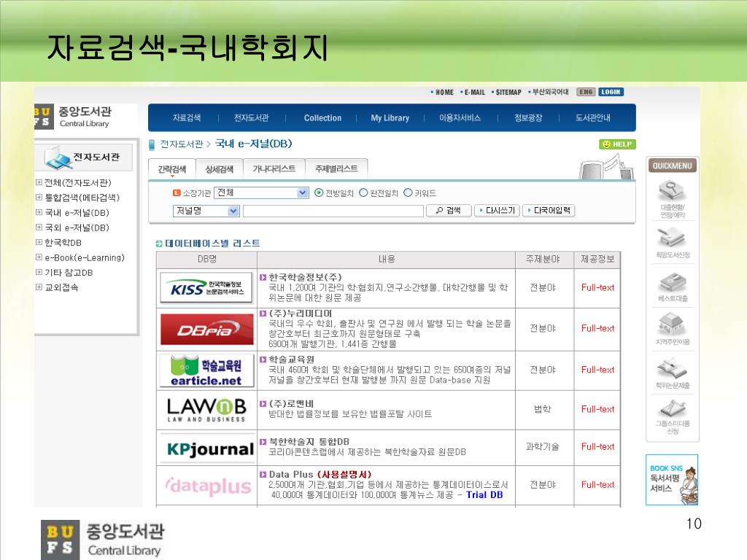
Task: Expand the 한국학DB tree item
Action: click(x=39, y=242)
